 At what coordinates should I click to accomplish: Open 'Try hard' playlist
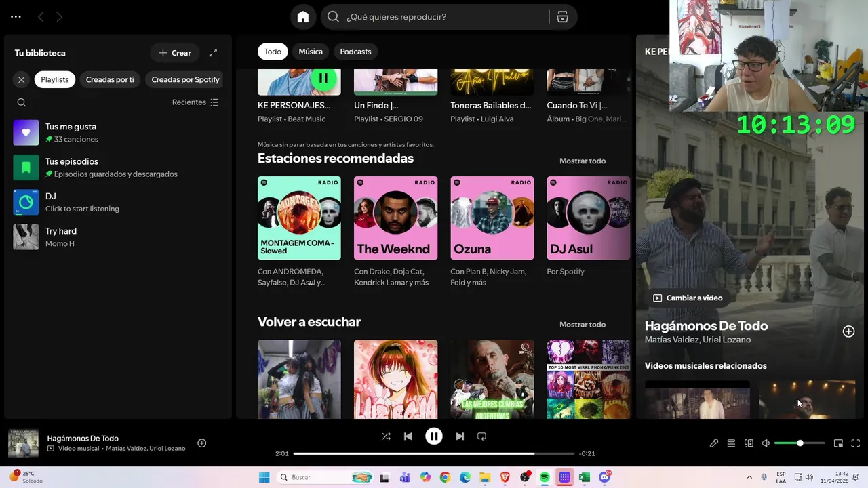[119, 237]
